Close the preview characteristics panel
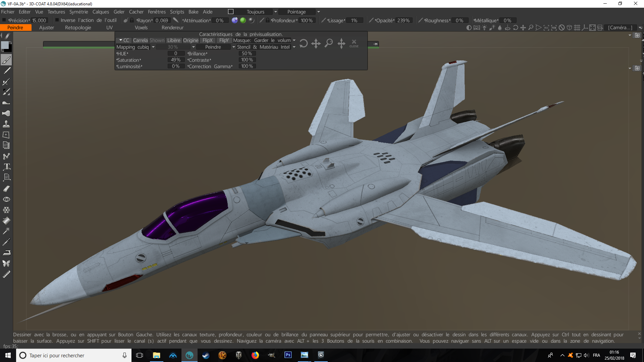Image resolution: width=644 pixels, height=362 pixels. pos(354,43)
